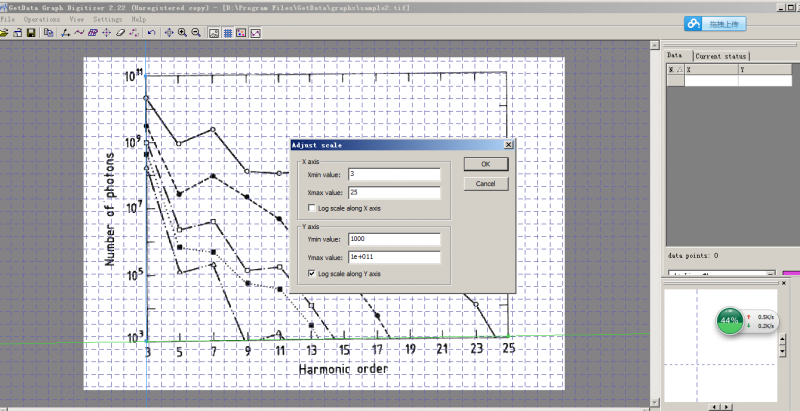
Task: Click the 'Harmonic order' axis label
Action: [343, 368]
